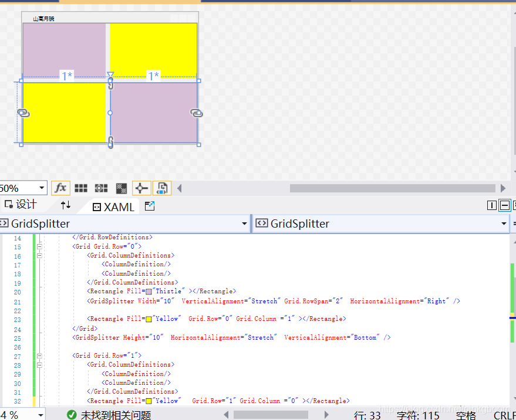Screen dimensions: 516x420
Task: Click the 空格 whitespace indicator
Action: pyautogui.click(x=466, y=415)
